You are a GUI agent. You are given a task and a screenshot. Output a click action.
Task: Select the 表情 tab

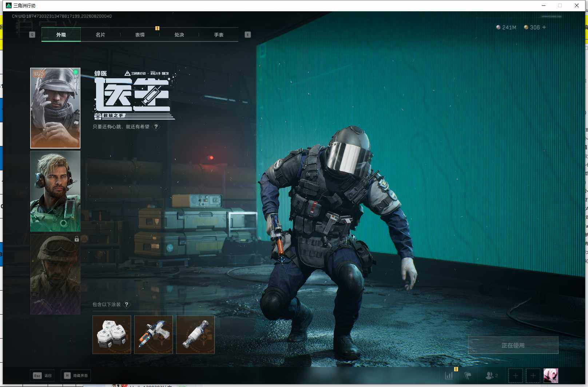140,35
